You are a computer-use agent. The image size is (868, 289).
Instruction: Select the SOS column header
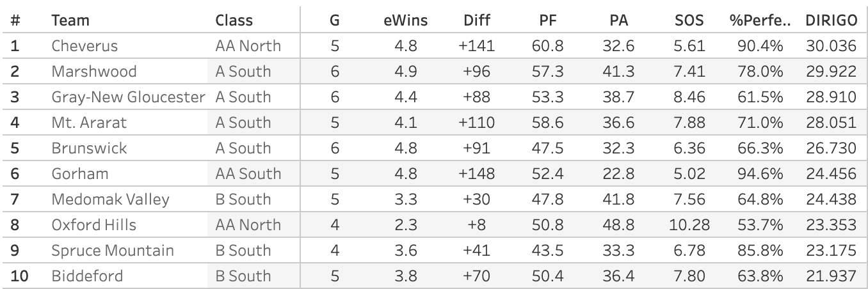pos(689,20)
